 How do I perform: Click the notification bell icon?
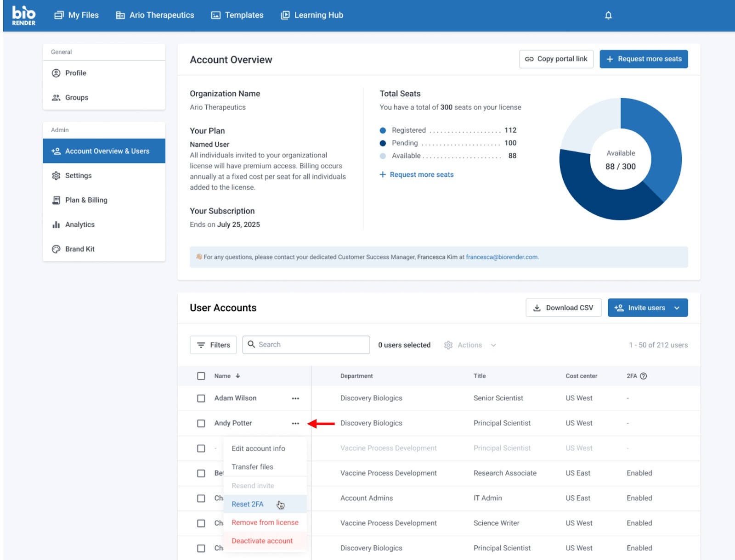(x=608, y=15)
